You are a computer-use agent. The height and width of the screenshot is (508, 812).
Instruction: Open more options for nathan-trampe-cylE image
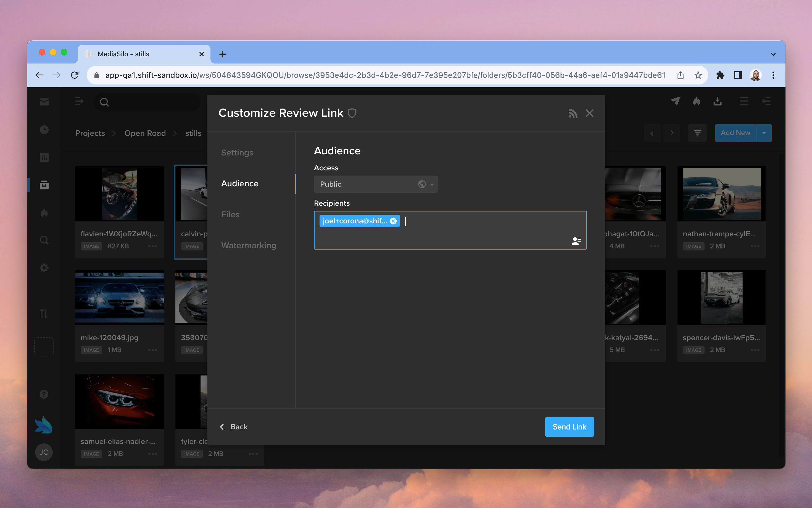(755, 246)
